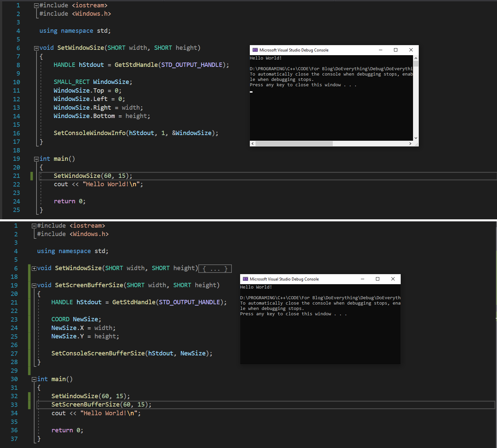The image size is (497, 448).
Task: Click the horizontal scrollbar track in the console
Action: pos(368,143)
